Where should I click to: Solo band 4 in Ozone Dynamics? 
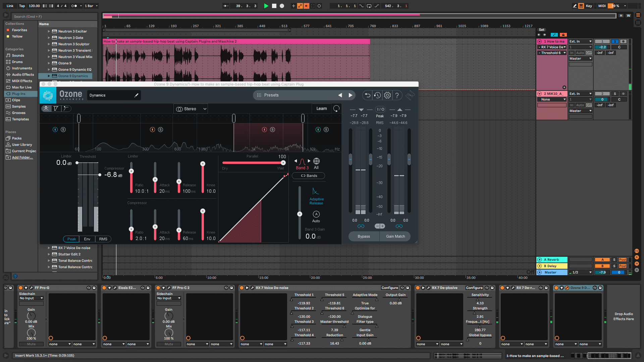tap(326, 129)
